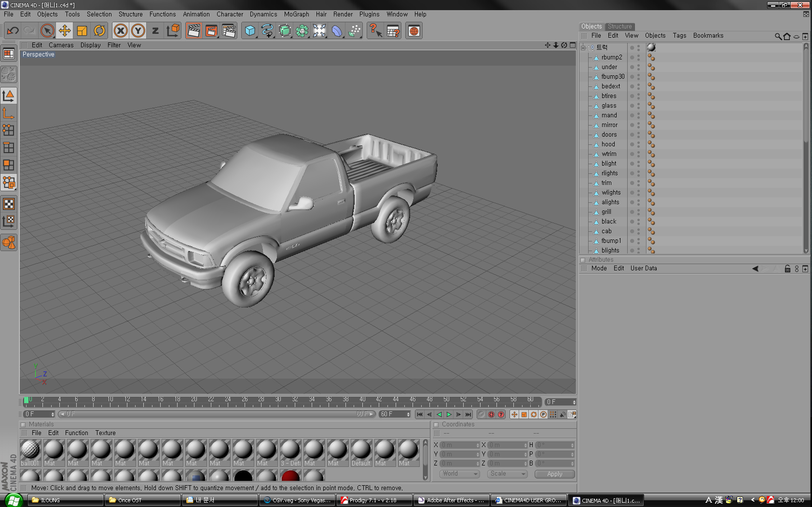The image size is (812, 507).
Task: Switch to Points mode
Action: click(9, 130)
